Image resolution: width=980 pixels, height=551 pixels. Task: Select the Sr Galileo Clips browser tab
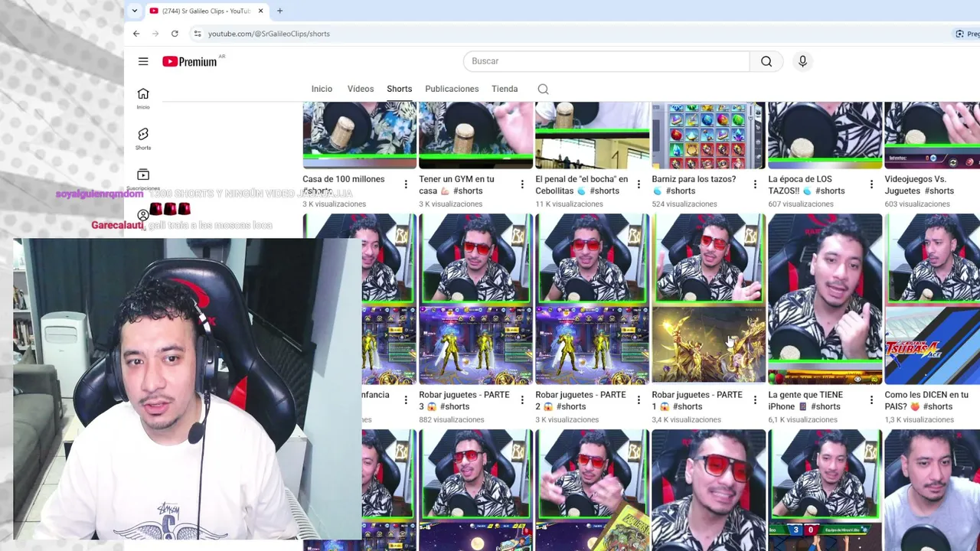click(206, 11)
